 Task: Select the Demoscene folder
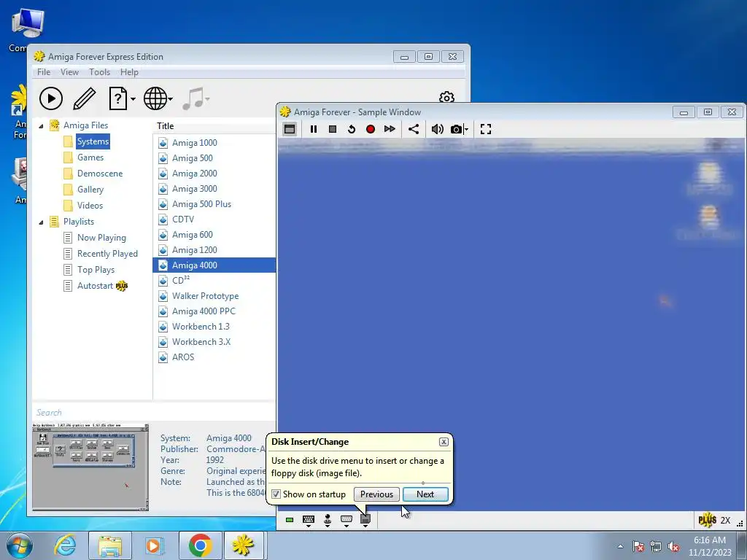tap(100, 174)
